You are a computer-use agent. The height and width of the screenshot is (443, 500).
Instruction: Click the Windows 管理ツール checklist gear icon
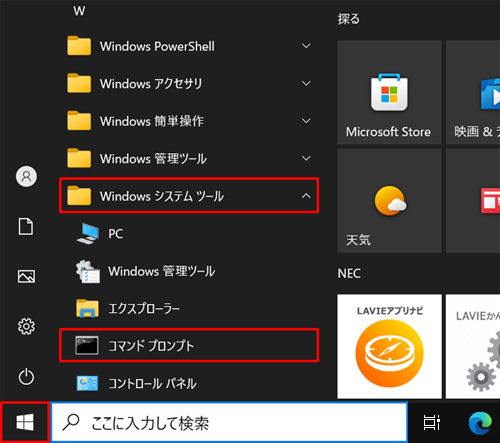click(88, 271)
